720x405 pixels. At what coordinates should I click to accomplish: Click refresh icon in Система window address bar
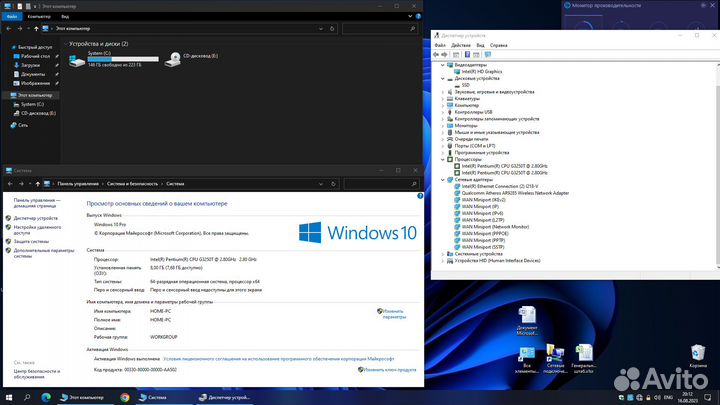coord(333,184)
